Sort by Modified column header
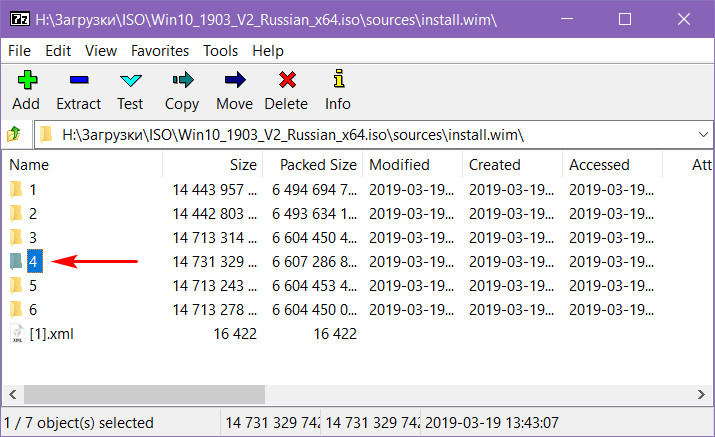The height and width of the screenshot is (437, 715). pos(412,165)
